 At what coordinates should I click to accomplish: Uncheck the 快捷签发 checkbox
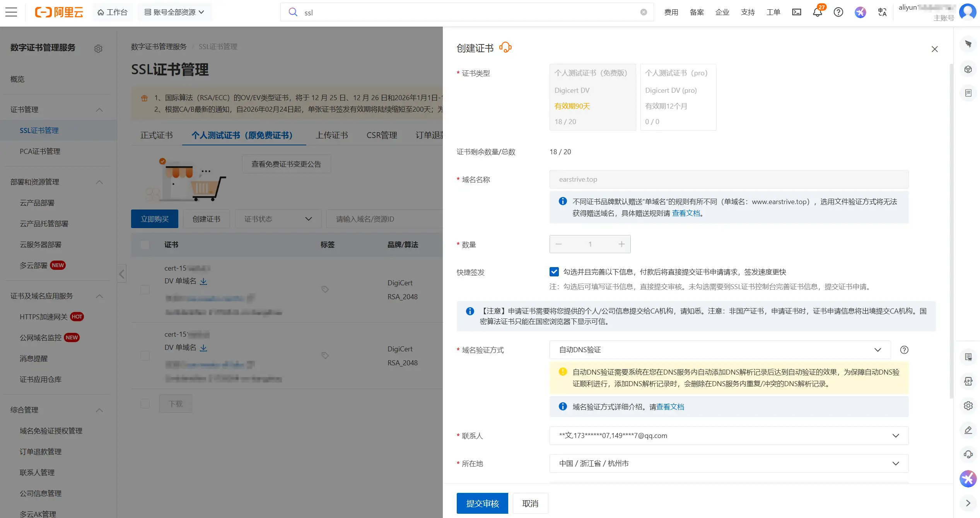coord(554,272)
